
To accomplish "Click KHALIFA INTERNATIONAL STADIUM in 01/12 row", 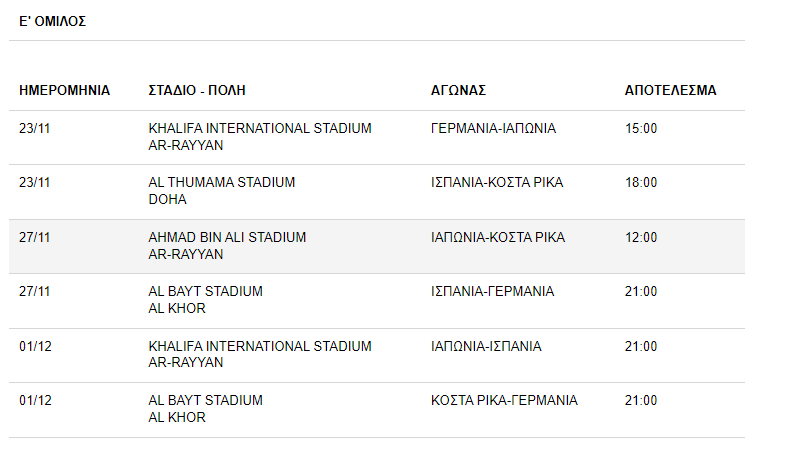I will (x=260, y=346).
